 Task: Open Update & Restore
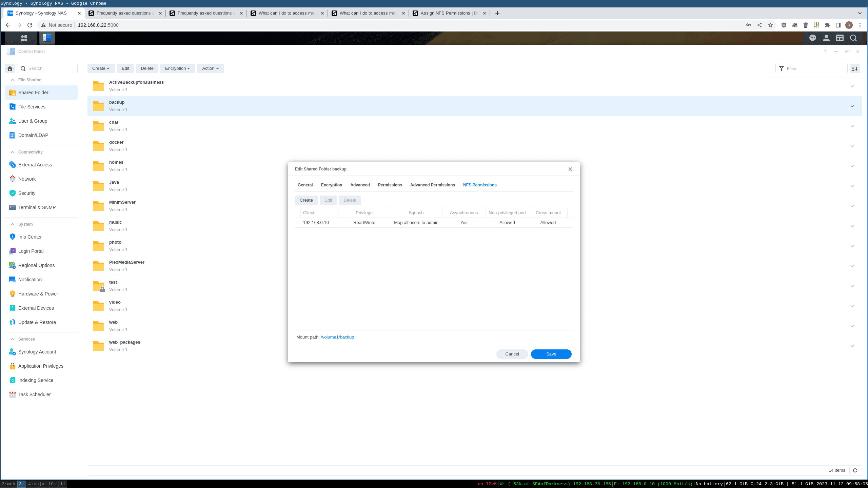coord(41,322)
